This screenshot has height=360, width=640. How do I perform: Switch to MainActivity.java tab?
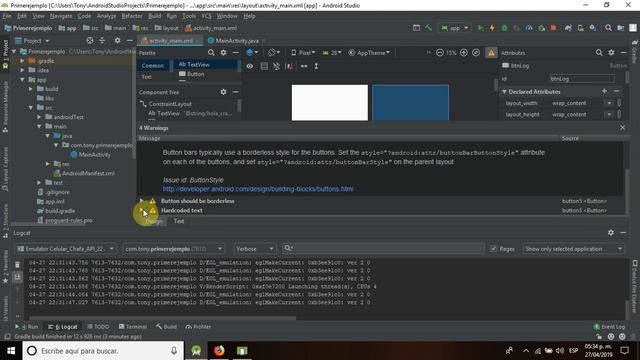(237, 40)
